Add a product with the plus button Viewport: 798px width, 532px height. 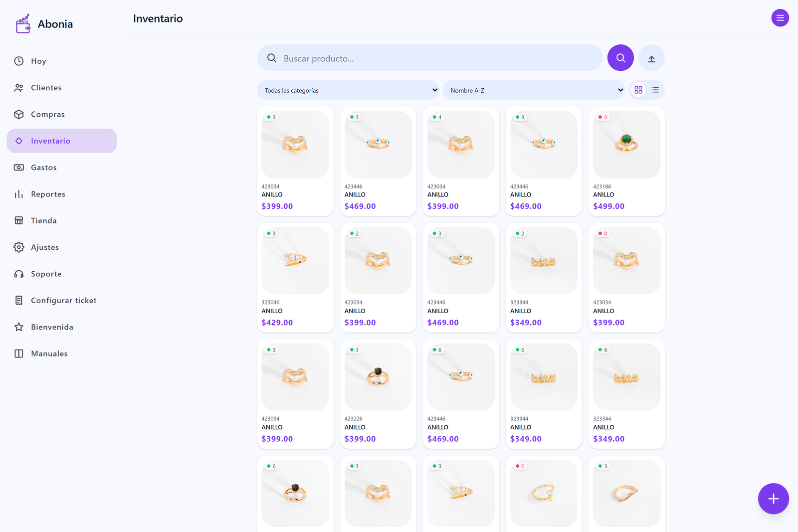point(773,499)
